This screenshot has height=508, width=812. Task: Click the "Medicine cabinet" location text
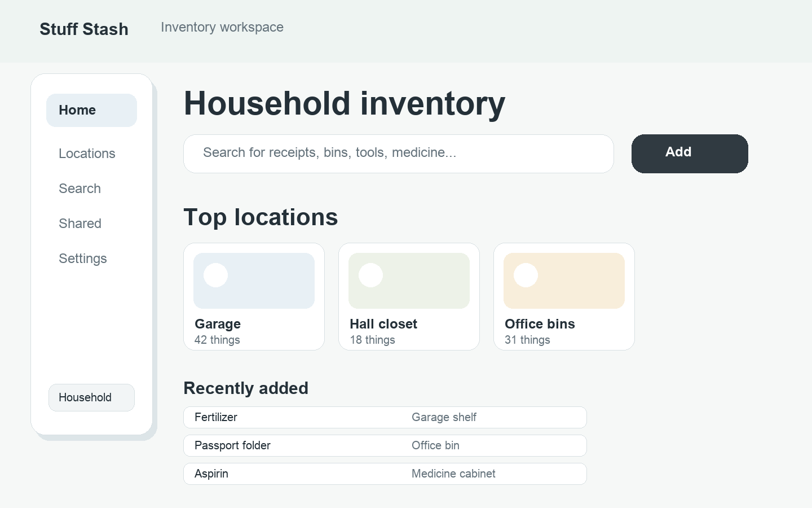[x=453, y=474]
